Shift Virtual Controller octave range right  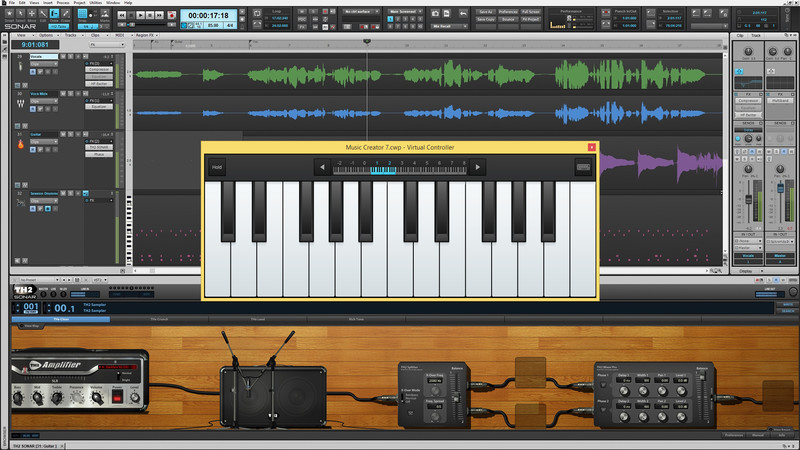[x=478, y=167]
